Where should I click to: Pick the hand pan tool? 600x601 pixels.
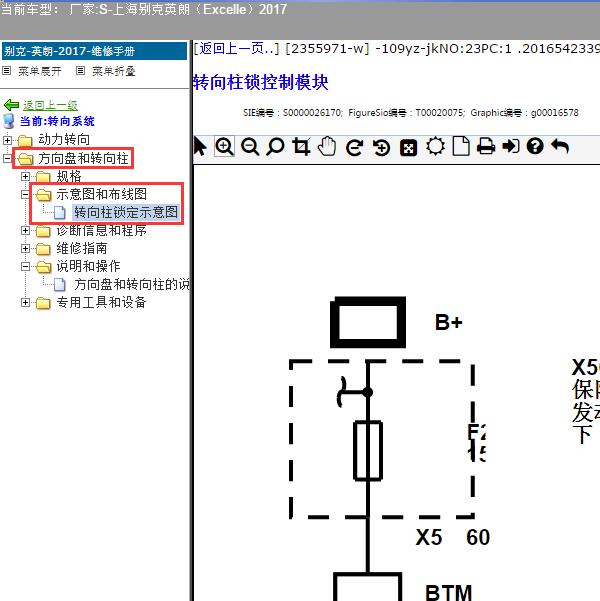(327, 147)
